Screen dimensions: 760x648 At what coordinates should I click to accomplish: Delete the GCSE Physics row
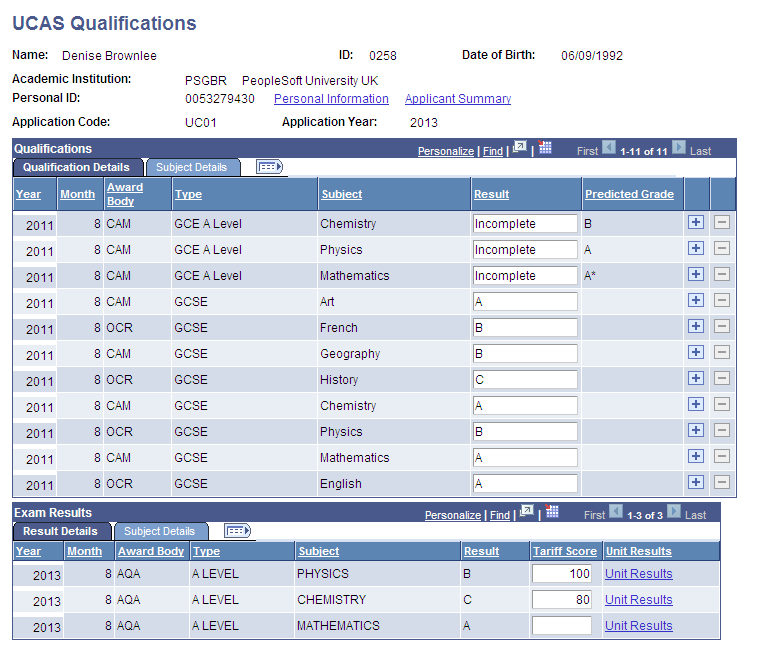[722, 430]
